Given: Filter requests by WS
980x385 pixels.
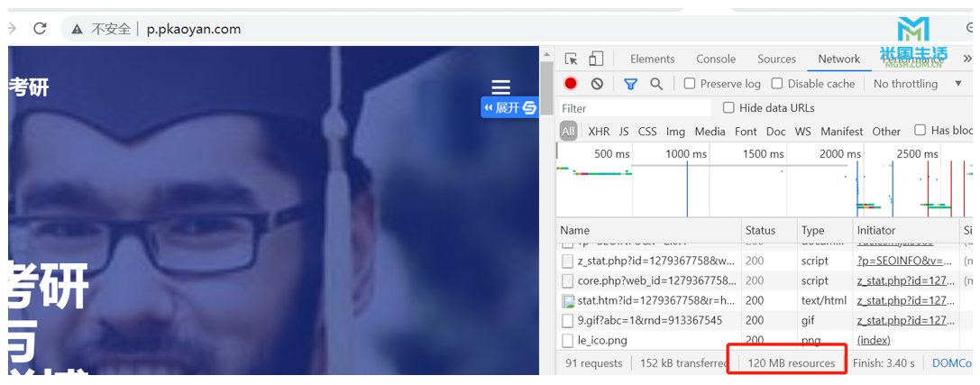Looking at the screenshot, I should coord(803,132).
